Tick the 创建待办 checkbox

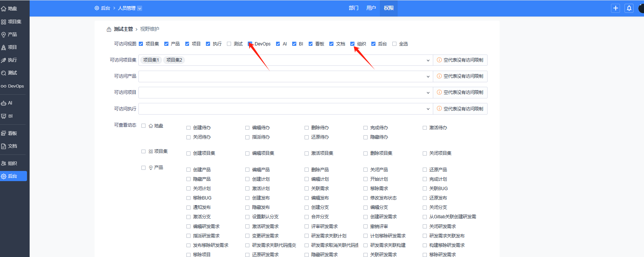[x=189, y=128]
